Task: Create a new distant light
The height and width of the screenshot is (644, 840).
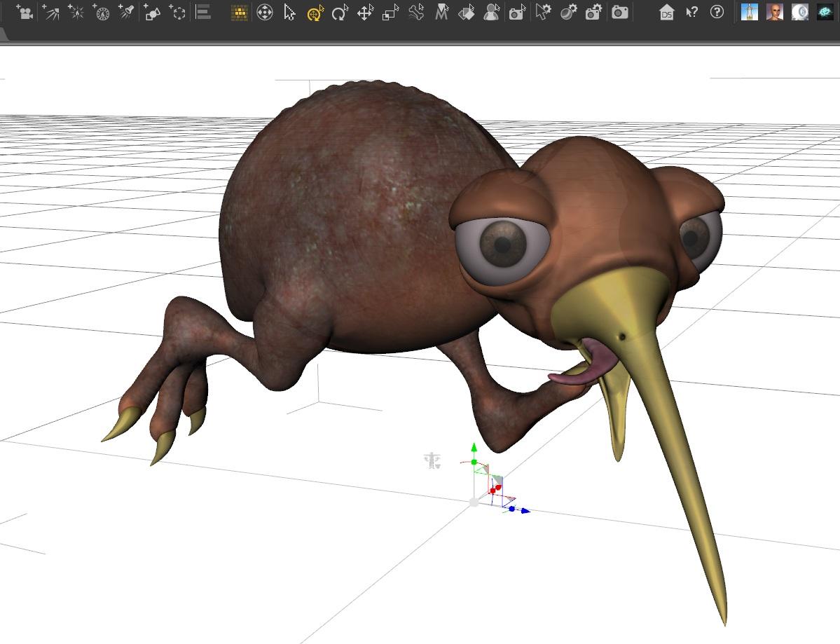Action: [x=50, y=12]
